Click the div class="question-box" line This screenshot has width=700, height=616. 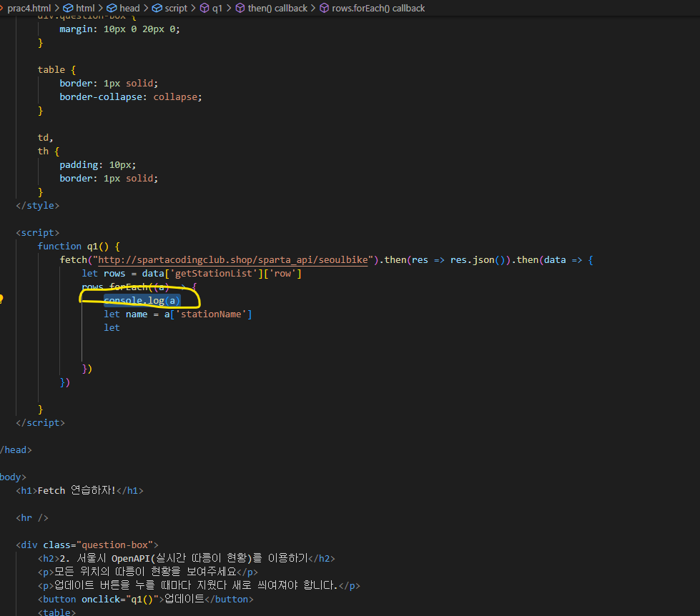click(x=87, y=545)
